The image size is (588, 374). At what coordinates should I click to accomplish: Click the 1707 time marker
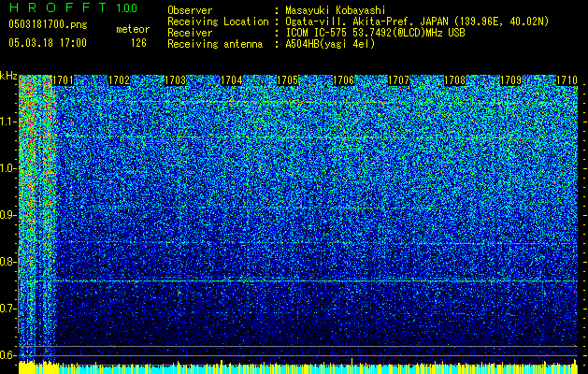coord(398,80)
